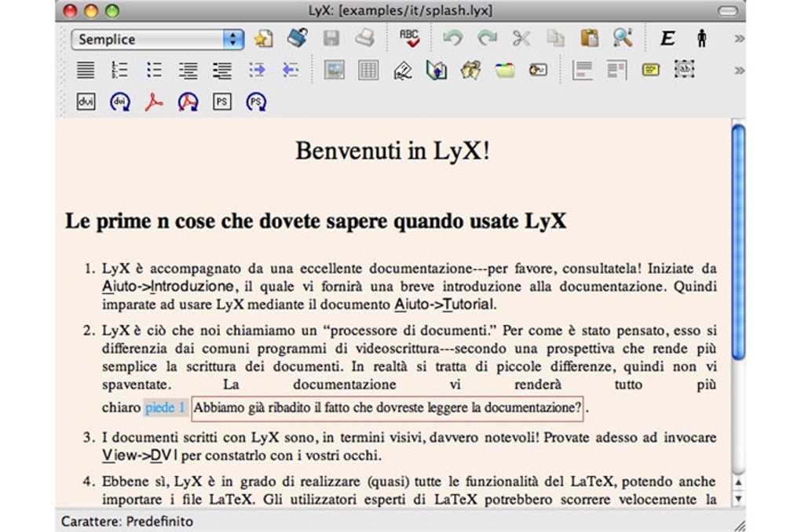
Task: Click the scrollbar up arrow
Action: 738,483
